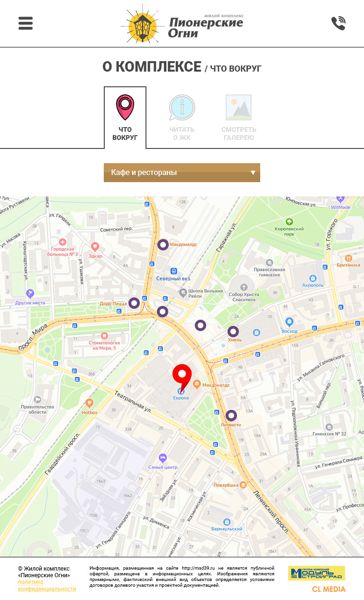Click the Восход shop icon
Screen dimensions: 364x600
(290, 322)
